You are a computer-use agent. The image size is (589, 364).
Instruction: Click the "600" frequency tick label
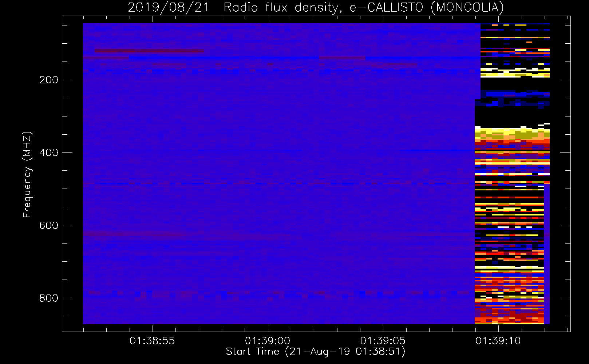click(49, 225)
